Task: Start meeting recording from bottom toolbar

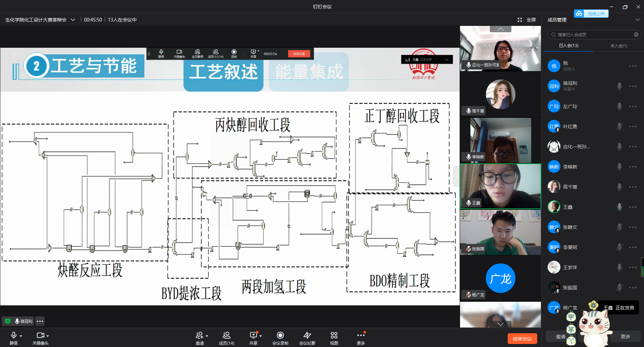Action: pyautogui.click(x=280, y=336)
